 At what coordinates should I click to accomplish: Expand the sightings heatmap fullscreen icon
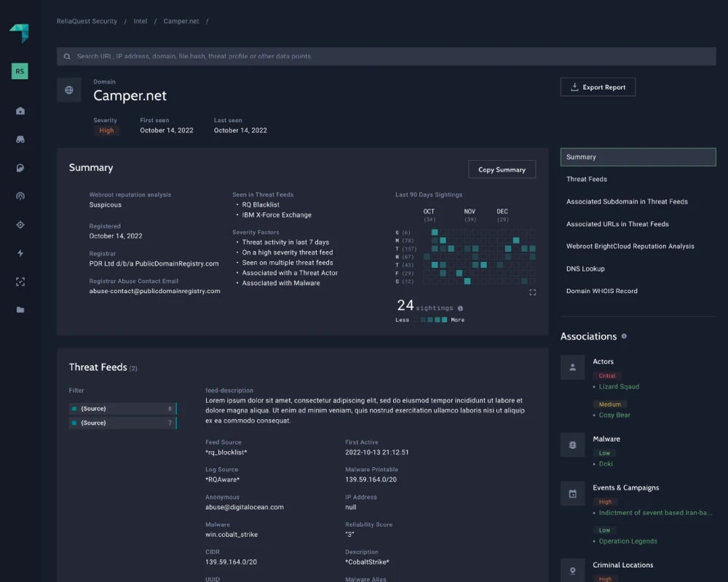click(x=533, y=292)
